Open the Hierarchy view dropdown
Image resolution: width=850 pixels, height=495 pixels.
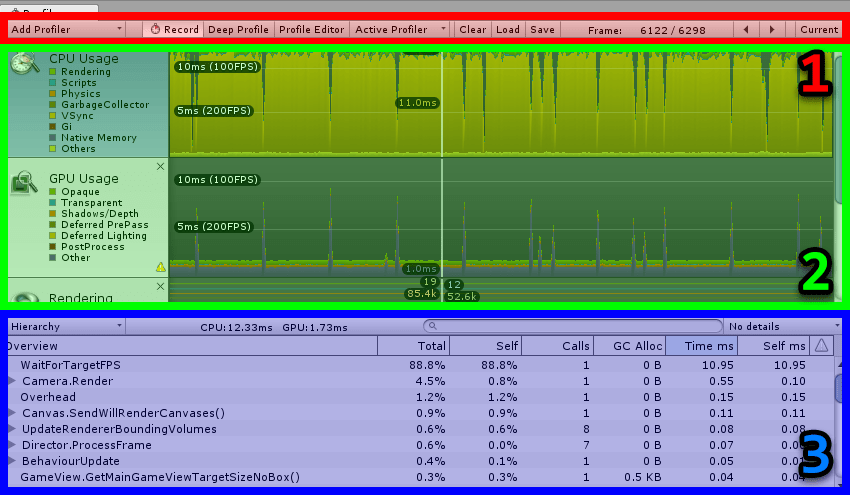(65, 326)
